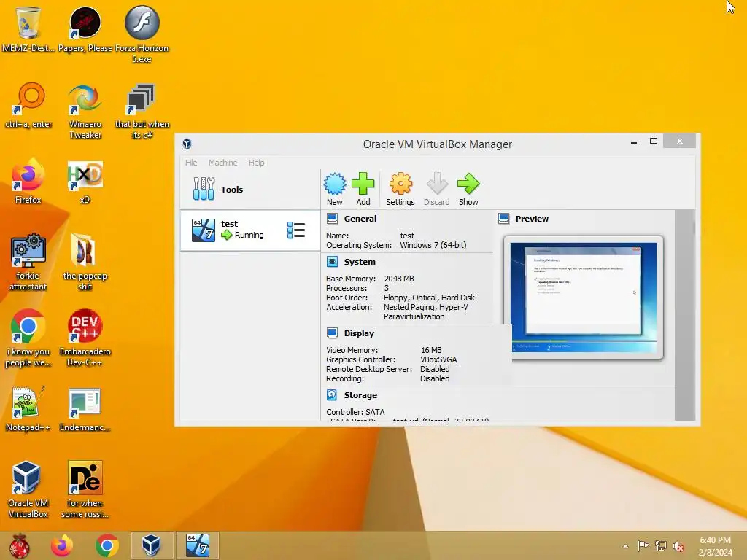Select the Forza Horizon 5.exe desktop icon

142,34
